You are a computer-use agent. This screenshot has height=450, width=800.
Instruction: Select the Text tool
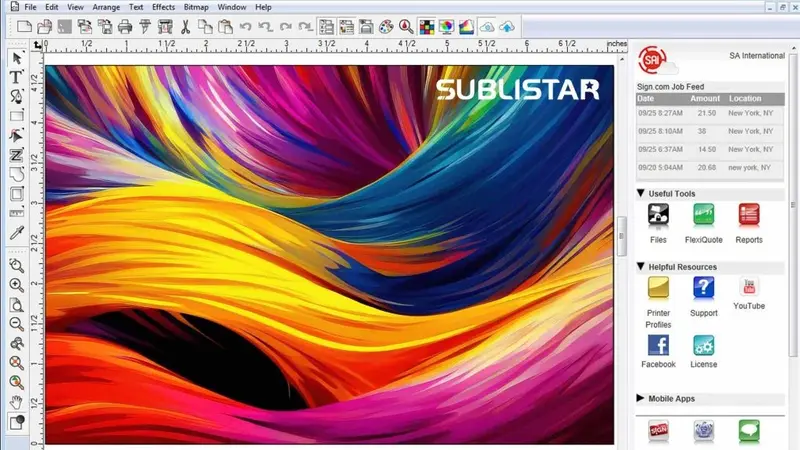click(16, 77)
